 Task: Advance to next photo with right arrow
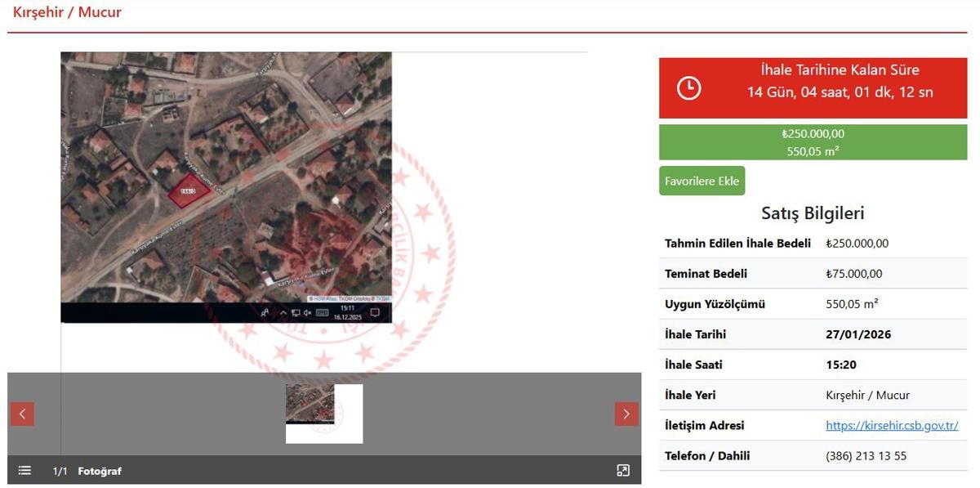click(626, 414)
